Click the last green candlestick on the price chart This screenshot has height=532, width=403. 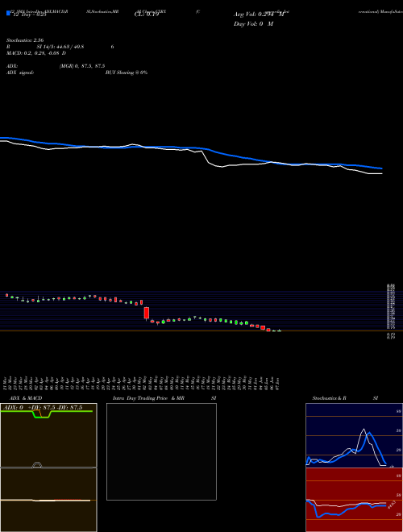coord(279,330)
